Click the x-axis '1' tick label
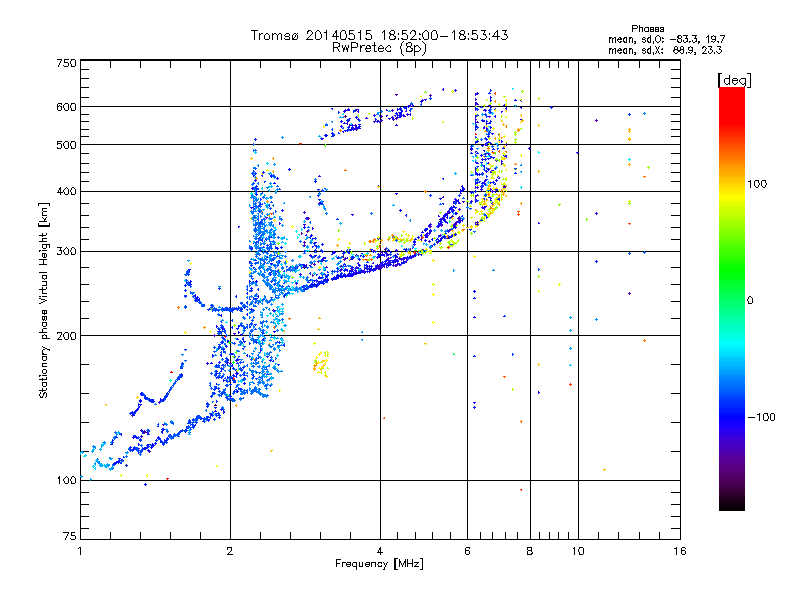800x600 pixels. tap(80, 551)
